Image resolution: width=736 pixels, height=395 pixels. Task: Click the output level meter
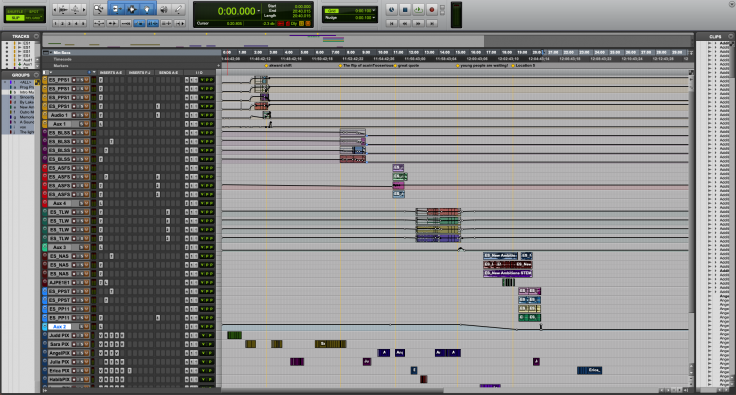pos(456,15)
